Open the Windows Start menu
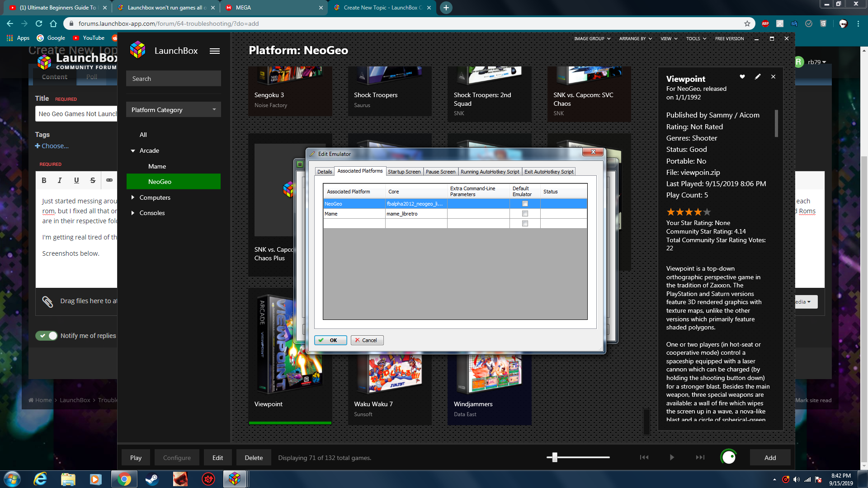This screenshot has width=868, height=488. pos(12,479)
